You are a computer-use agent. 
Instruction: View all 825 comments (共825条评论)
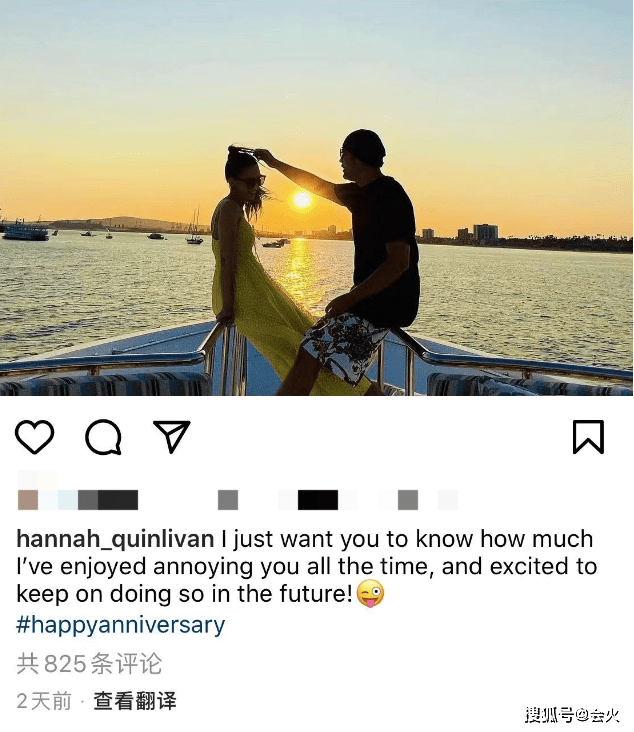tap(89, 663)
